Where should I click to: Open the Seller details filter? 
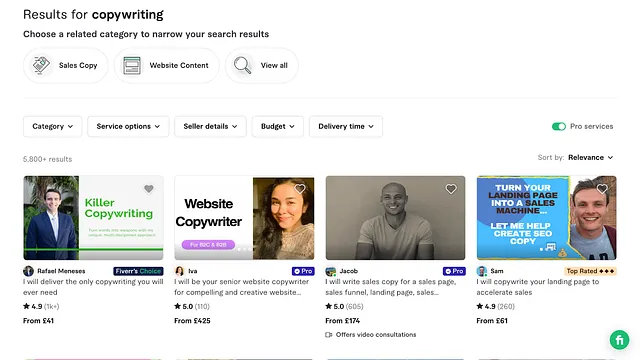210,127
